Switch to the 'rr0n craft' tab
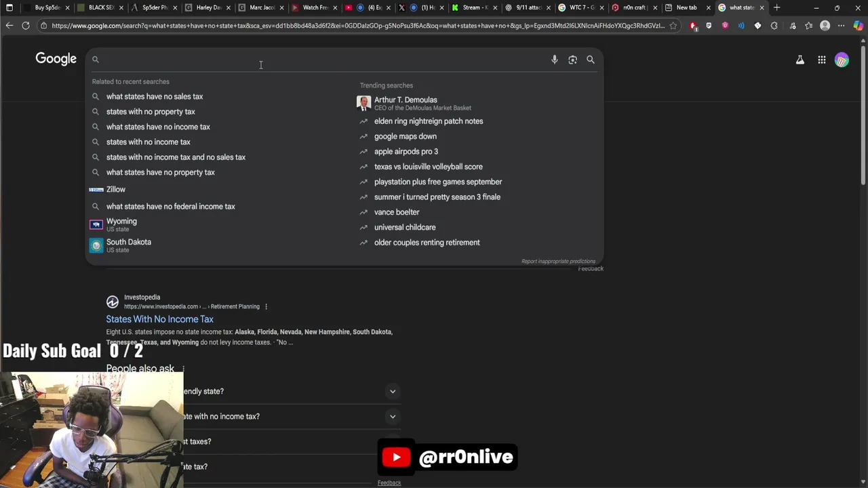Image resolution: width=868 pixels, height=488 pixels. pyautogui.click(x=634, y=7)
